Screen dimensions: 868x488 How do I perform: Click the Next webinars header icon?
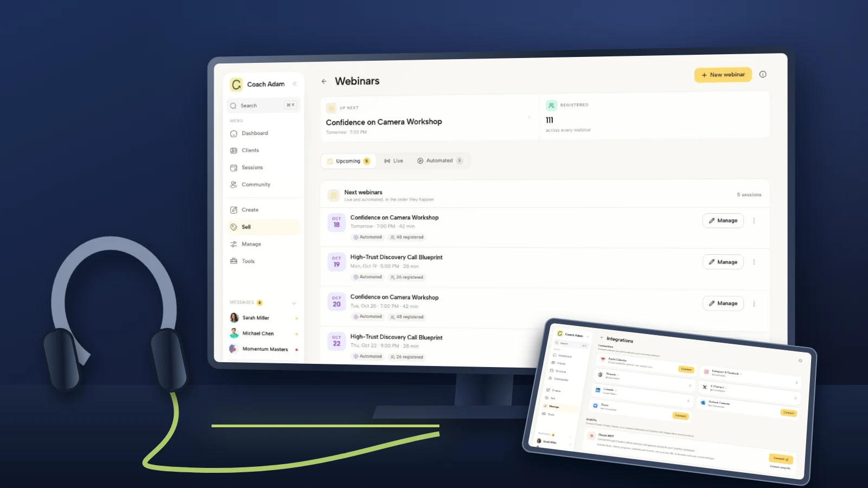(x=334, y=196)
